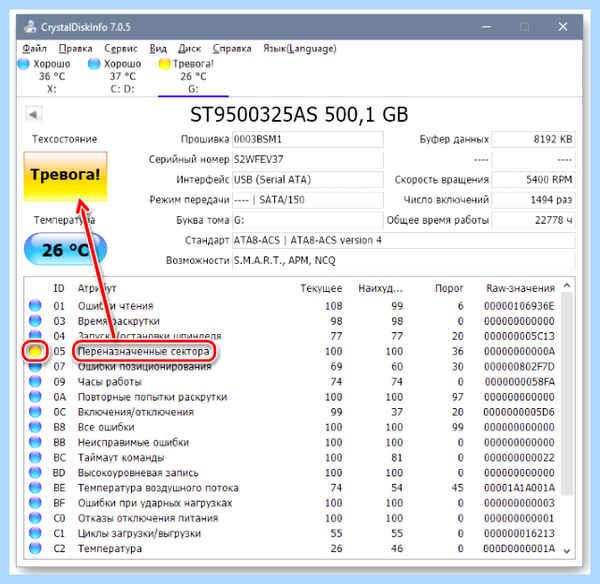The image size is (600, 584).
Task: Minimize the CrystalDiskInfo window
Action: click(486, 27)
